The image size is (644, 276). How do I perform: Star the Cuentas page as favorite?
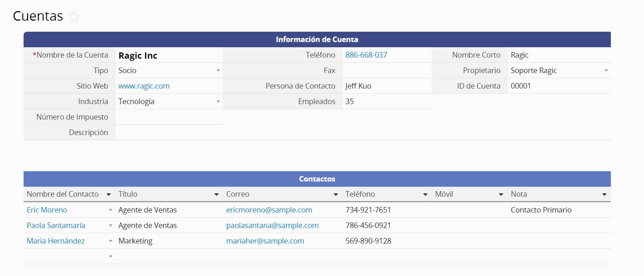[x=74, y=17]
